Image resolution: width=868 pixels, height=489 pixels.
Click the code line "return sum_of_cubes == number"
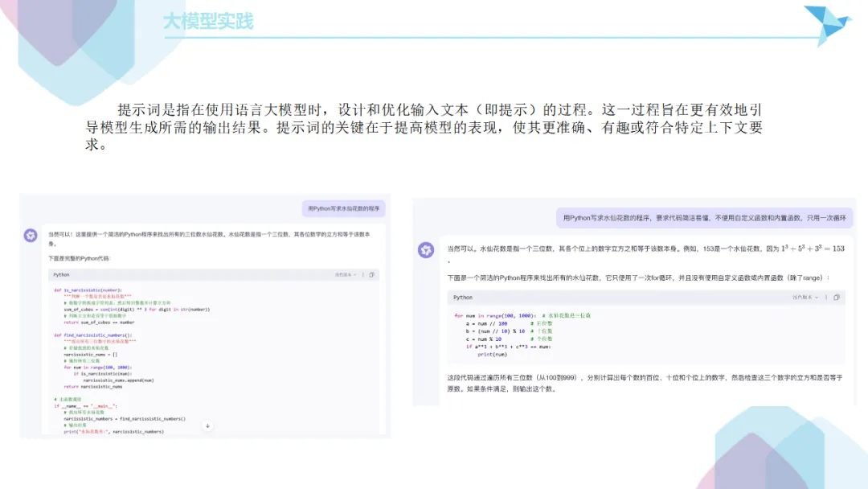click(99, 323)
